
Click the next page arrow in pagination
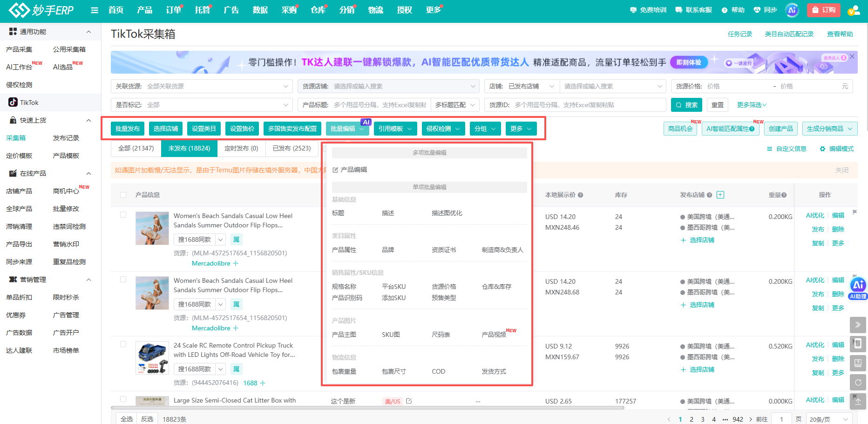pyautogui.click(x=751, y=419)
